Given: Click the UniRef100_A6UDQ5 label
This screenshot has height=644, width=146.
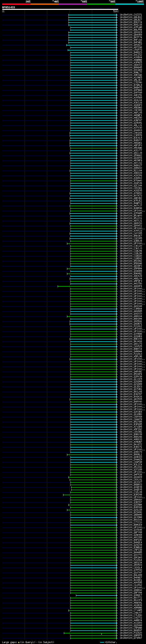Looking at the screenshot, I should pos(131,311).
